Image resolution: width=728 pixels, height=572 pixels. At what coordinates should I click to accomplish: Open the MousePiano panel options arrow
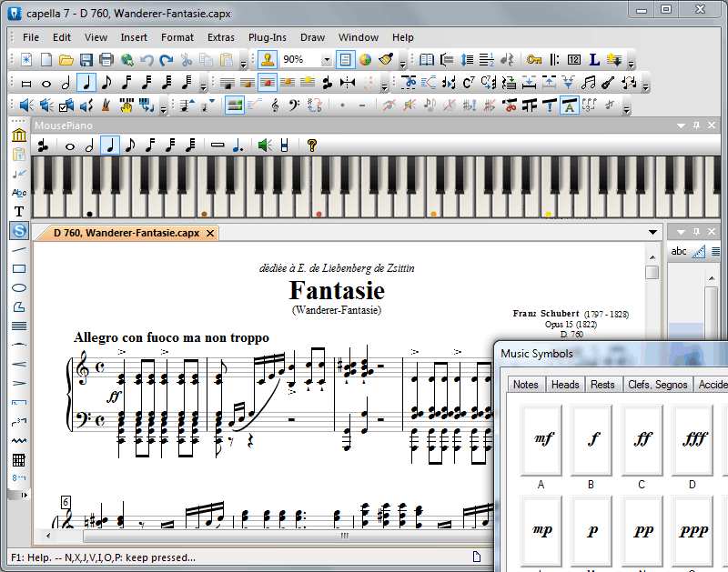pyautogui.click(x=681, y=125)
